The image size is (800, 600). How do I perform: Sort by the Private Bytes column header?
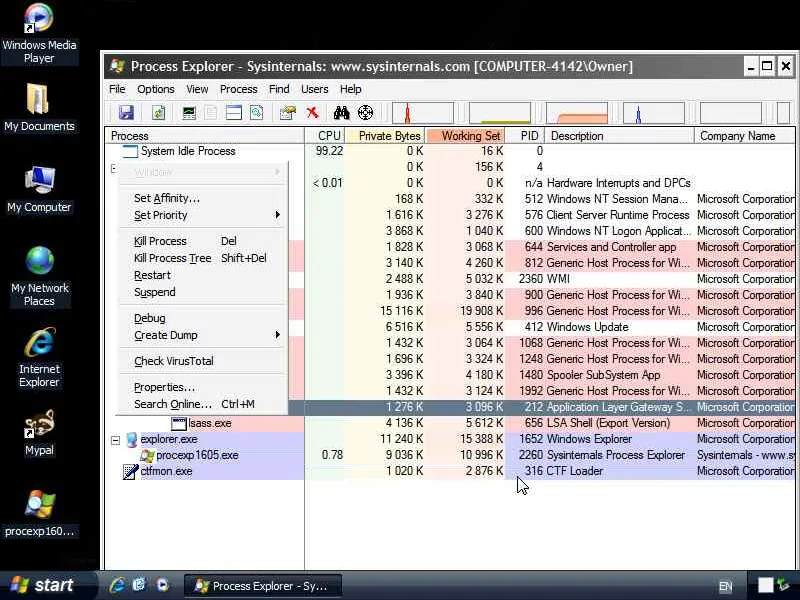(385, 136)
